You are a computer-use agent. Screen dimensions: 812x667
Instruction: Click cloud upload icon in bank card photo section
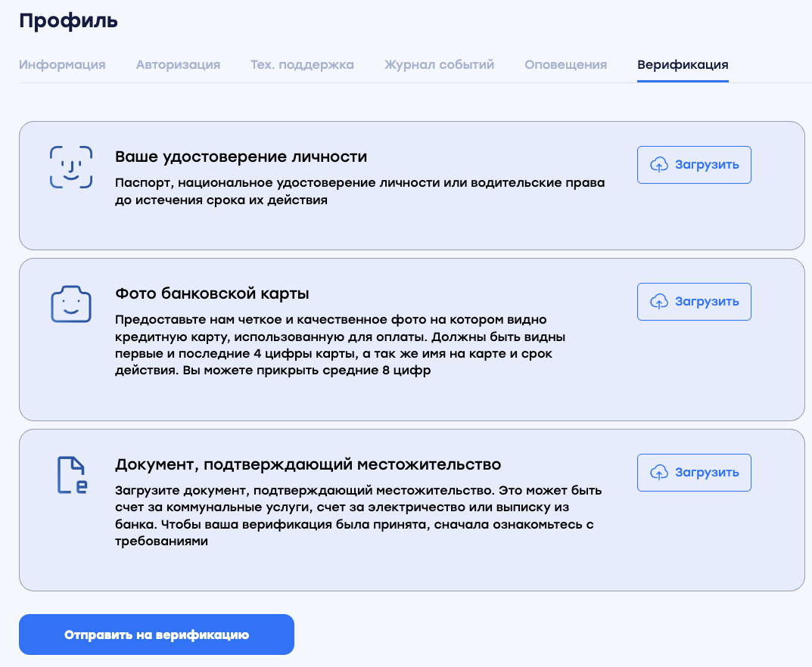coord(659,302)
